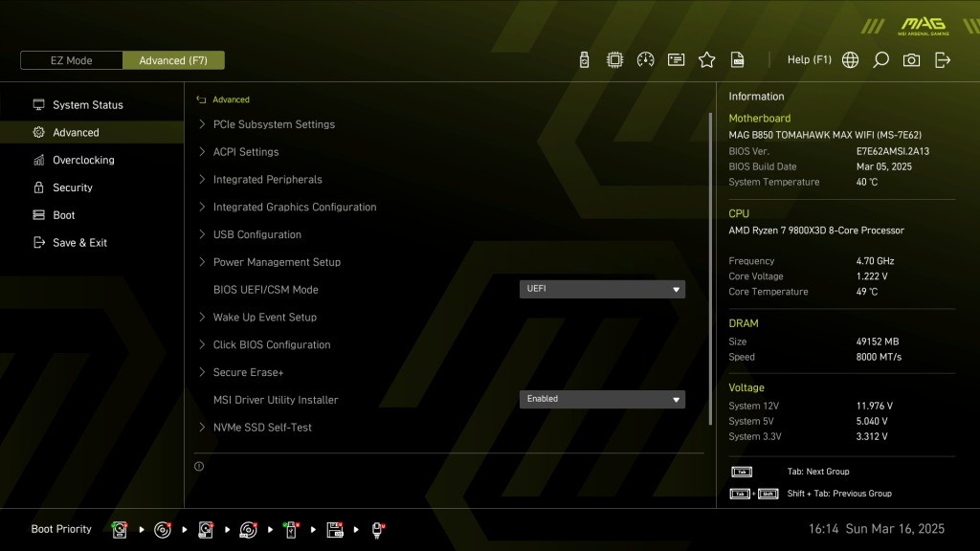
Task: Open the M-Flash USB update icon
Action: point(584,60)
